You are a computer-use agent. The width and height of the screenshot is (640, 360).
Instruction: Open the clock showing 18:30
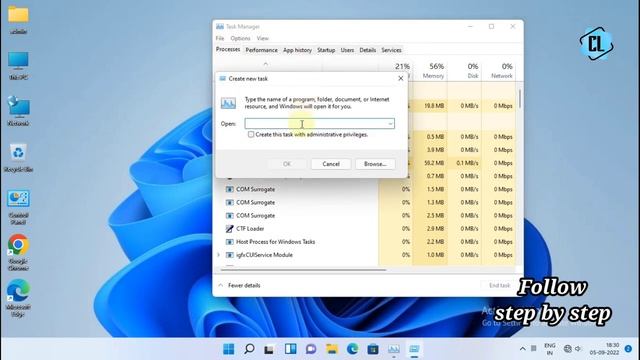pos(604,349)
